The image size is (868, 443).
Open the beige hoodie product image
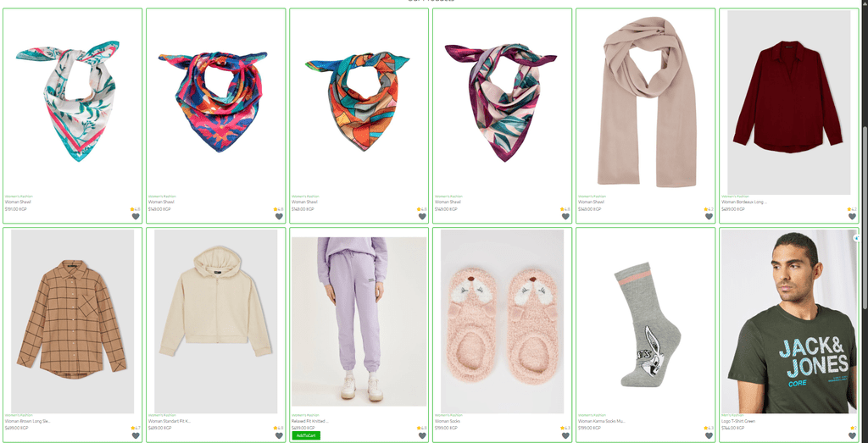(x=216, y=321)
